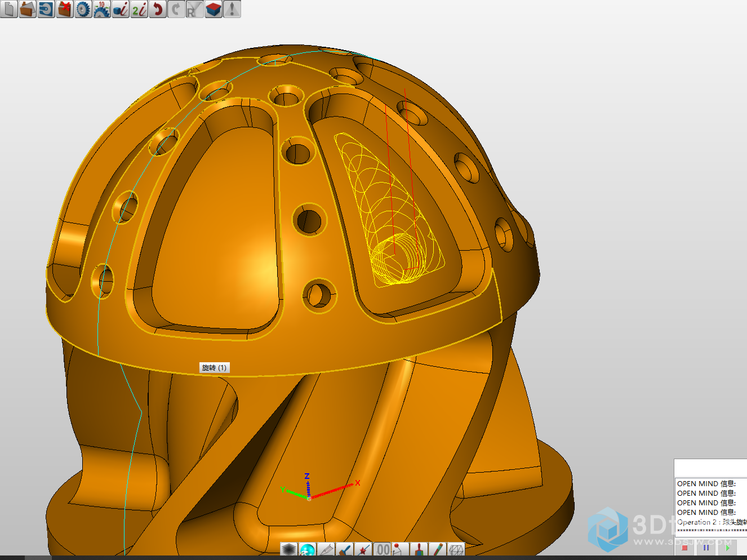Select the pen nib sketch tool
The height and width of the screenshot is (560, 747).
(x=326, y=550)
